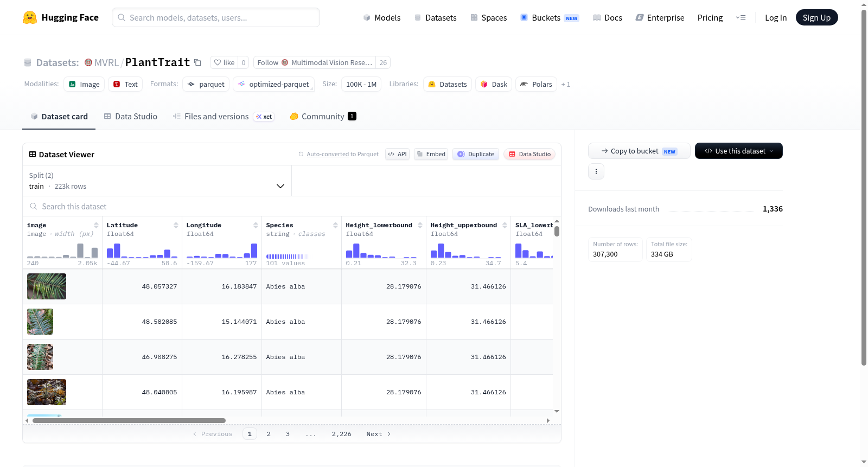The height and width of the screenshot is (467, 868).
Task: Expand the Split train dropdown
Action: tap(157, 181)
